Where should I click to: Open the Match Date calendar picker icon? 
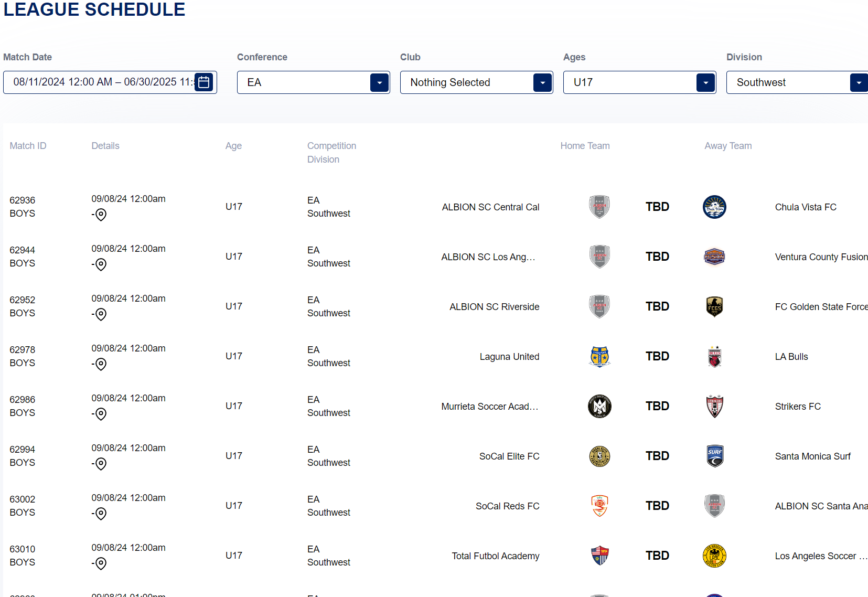coord(204,82)
